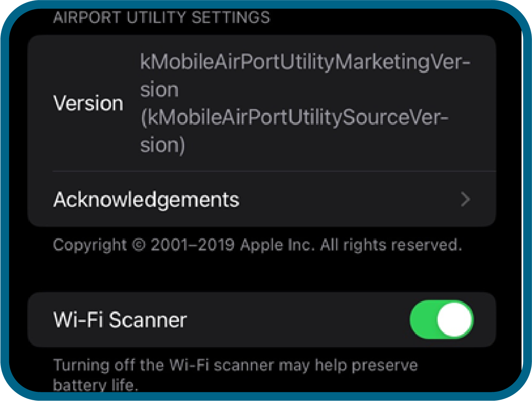Tap the Copyright 2001–2019 Apple Inc. footer
532x401 pixels.
[x=258, y=245]
